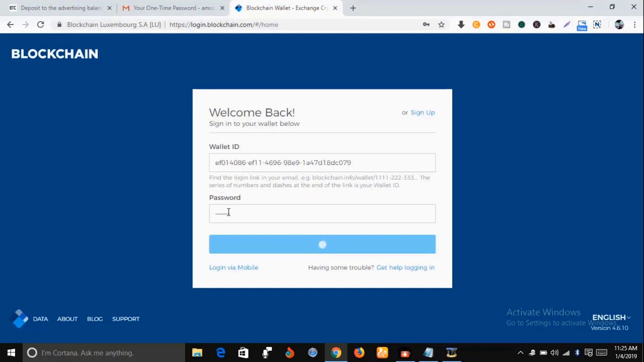Open the orange C coin extension
The width and height of the screenshot is (644, 362).
(476, 24)
